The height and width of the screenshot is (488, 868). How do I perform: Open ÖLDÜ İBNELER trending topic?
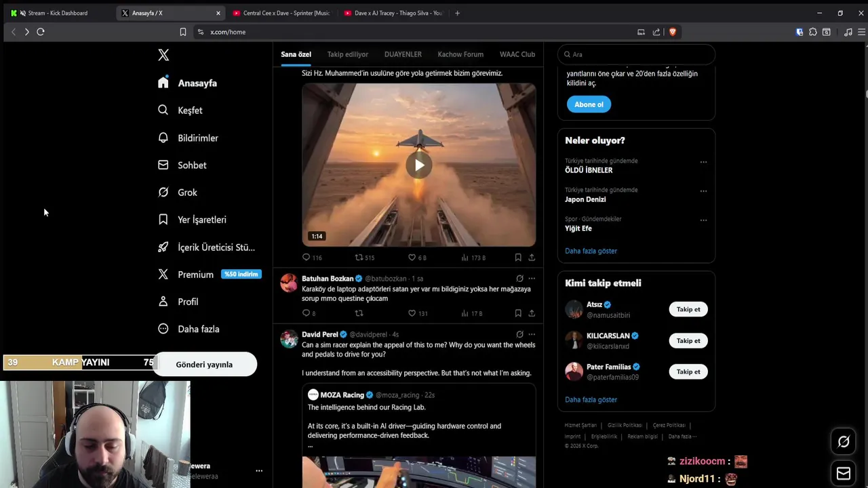click(x=589, y=170)
